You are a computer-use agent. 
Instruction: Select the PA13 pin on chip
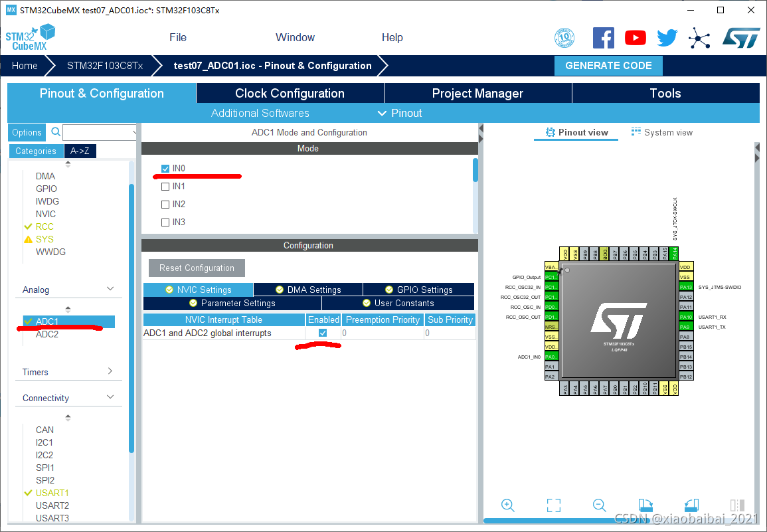coord(686,288)
